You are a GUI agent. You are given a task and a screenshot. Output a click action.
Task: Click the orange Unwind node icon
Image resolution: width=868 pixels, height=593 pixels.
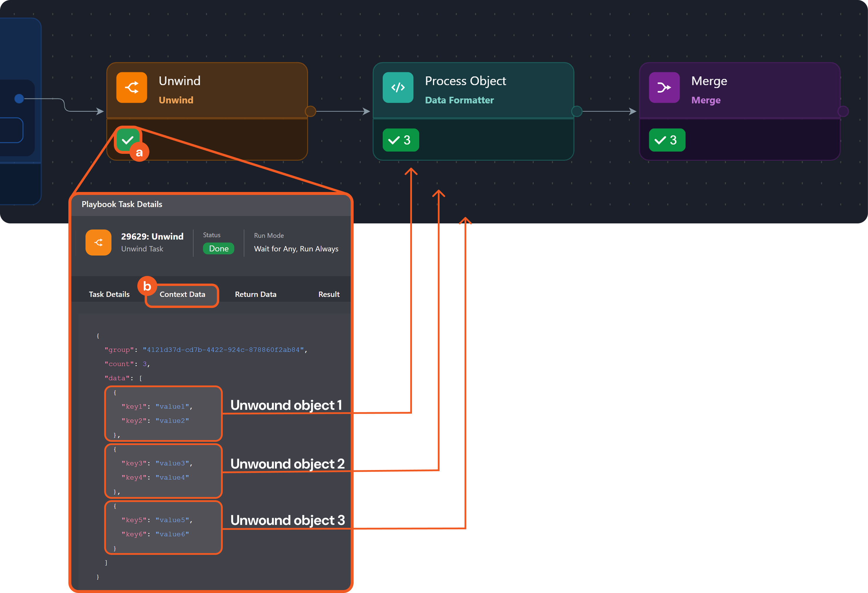coord(131,87)
